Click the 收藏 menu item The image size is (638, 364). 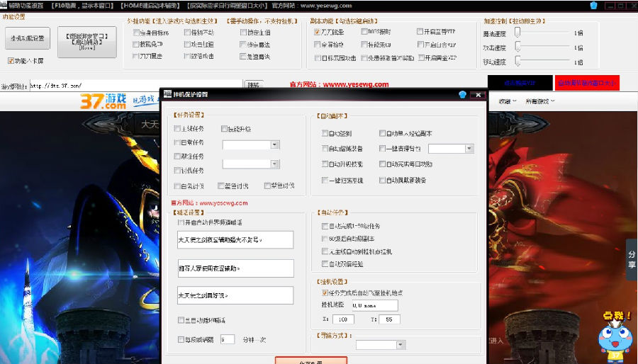click(x=506, y=101)
